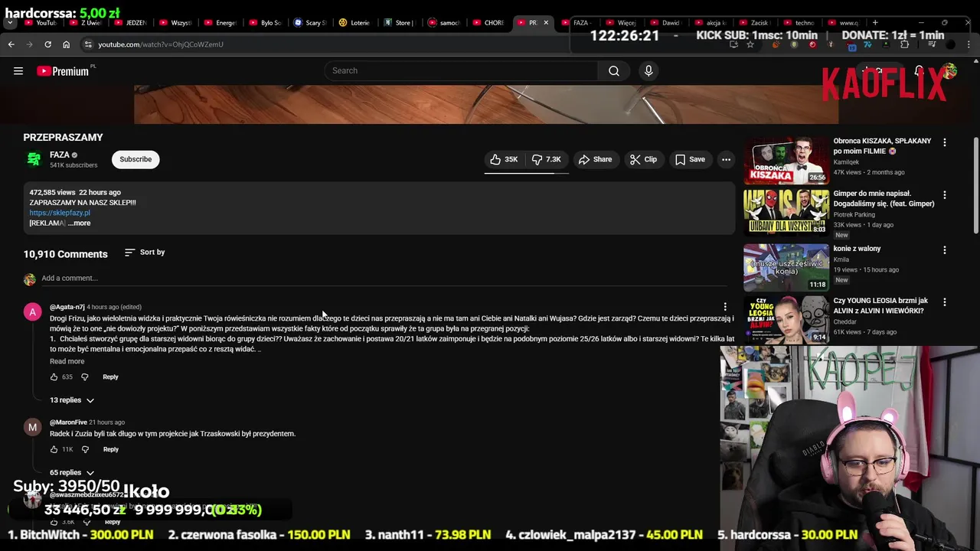Open Chrome extensions puzzle icon

pyautogui.click(x=904, y=44)
